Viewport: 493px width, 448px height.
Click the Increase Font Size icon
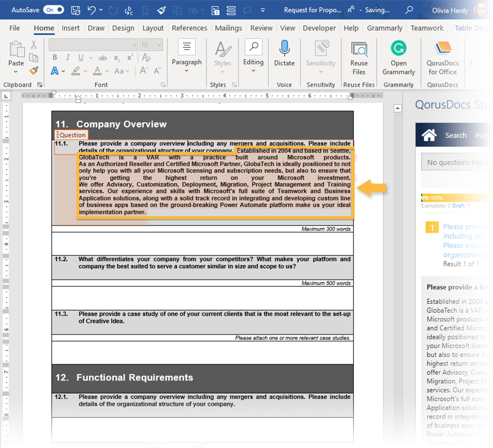click(x=143, y=71)
